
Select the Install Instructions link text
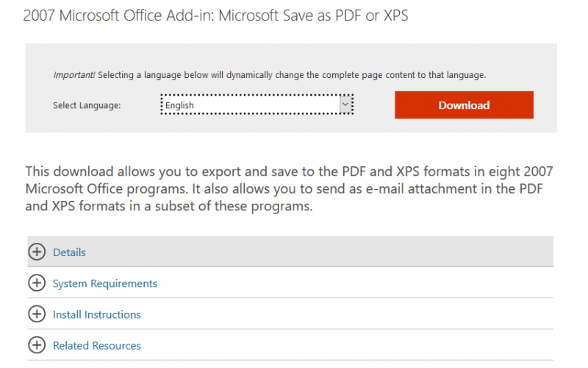point(96,315)
